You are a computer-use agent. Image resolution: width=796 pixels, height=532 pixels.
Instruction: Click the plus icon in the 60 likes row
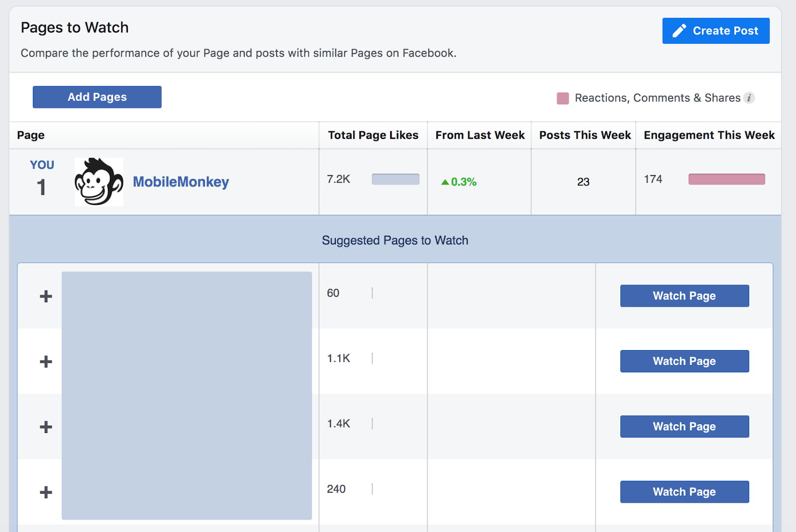pos(46,296)
